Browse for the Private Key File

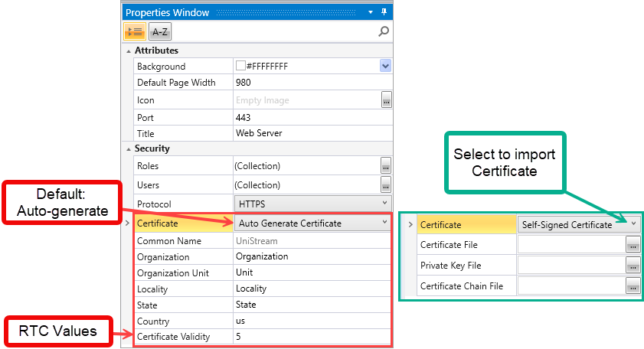coord(633,266)
